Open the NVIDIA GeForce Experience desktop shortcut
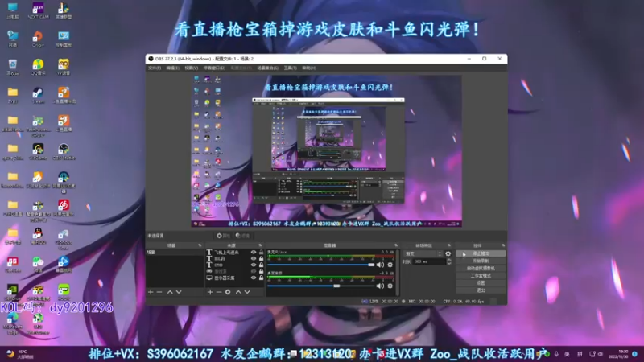The image size is (644, 362). point(12,293)
